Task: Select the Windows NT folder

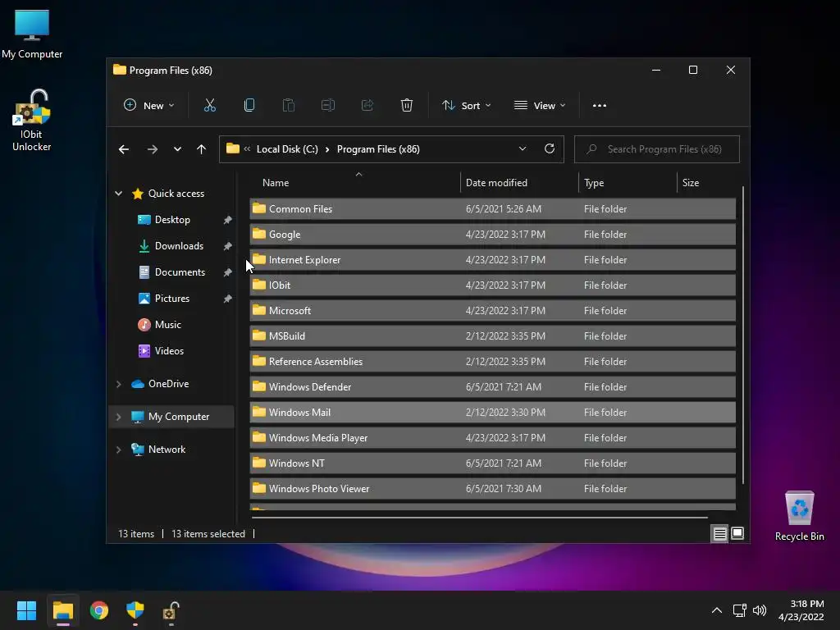Action: pos(492,463)
